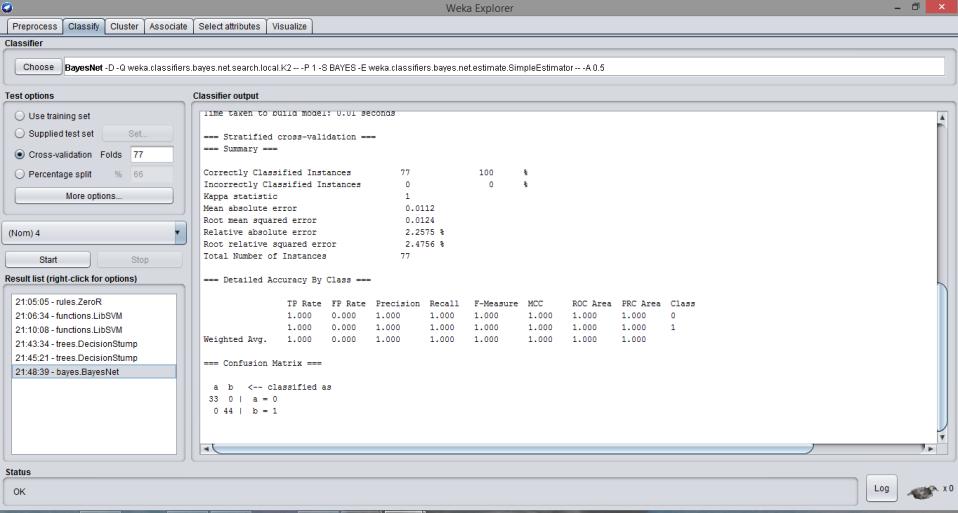
Task: Click the classifier output vertical scrollbar thumb
Action: 942,357
